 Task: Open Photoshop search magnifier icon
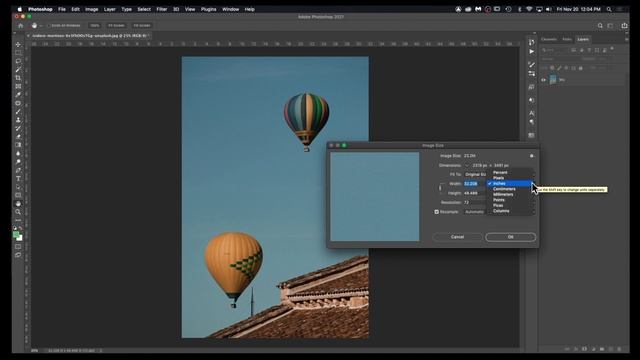pos(600,25)
